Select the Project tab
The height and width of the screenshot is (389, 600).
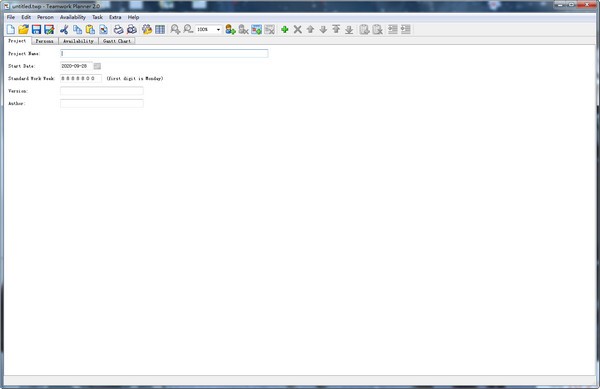(17, 41)
